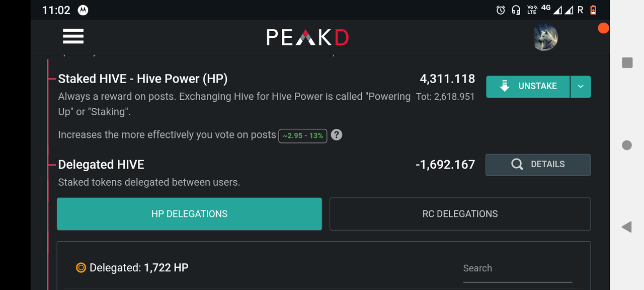Open the wolf profile avatar

(546, 37)
